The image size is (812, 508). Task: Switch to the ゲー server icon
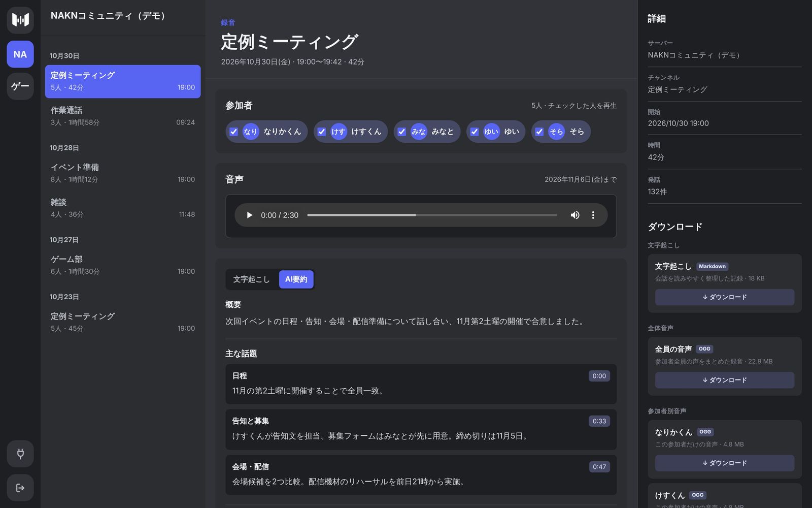[x=20, y=86]
